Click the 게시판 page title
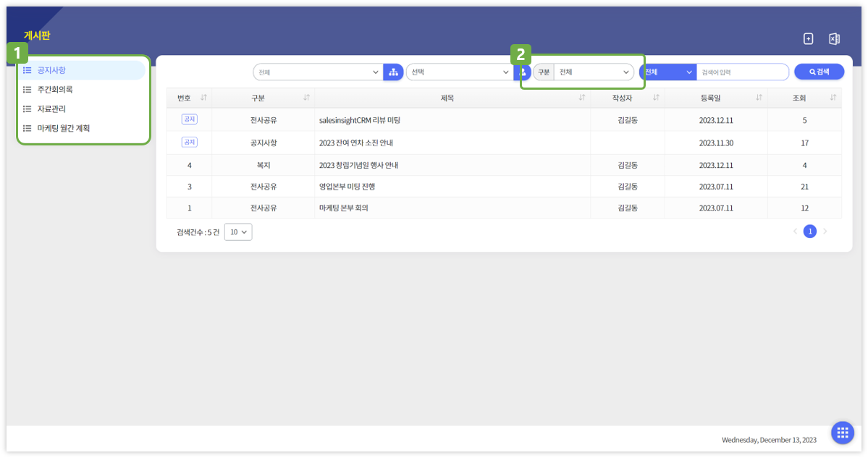Screen dimensions: 868x458 37,35
